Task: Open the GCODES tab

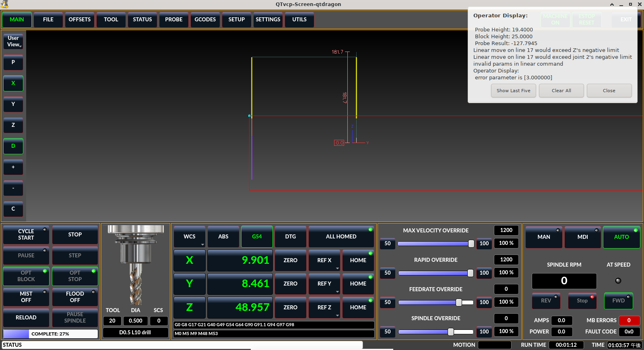Action: [205, 20]
